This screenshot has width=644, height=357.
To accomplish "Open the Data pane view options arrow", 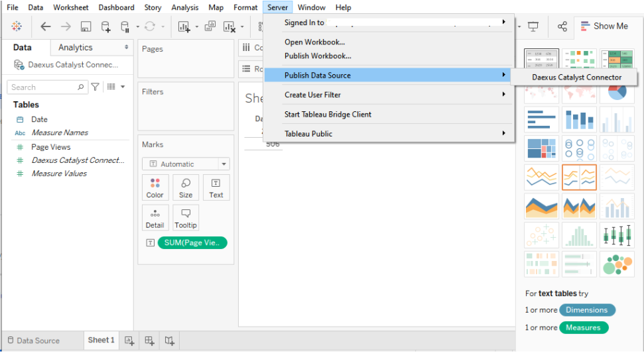I will (x=123, y=87).
